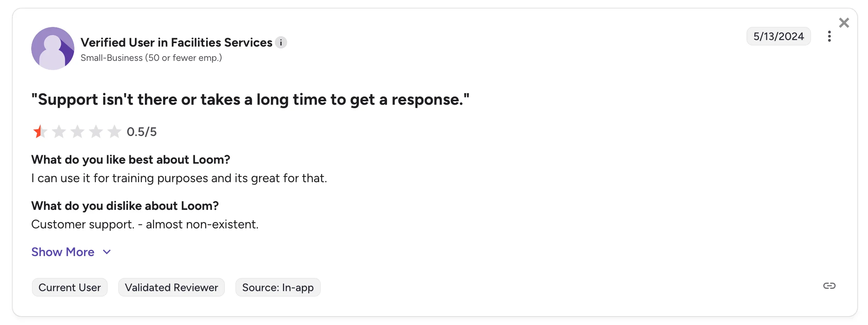Open the 5/13/2024 date badge
This screenshot has width=868, height=325.
click(x=778, y=36)
